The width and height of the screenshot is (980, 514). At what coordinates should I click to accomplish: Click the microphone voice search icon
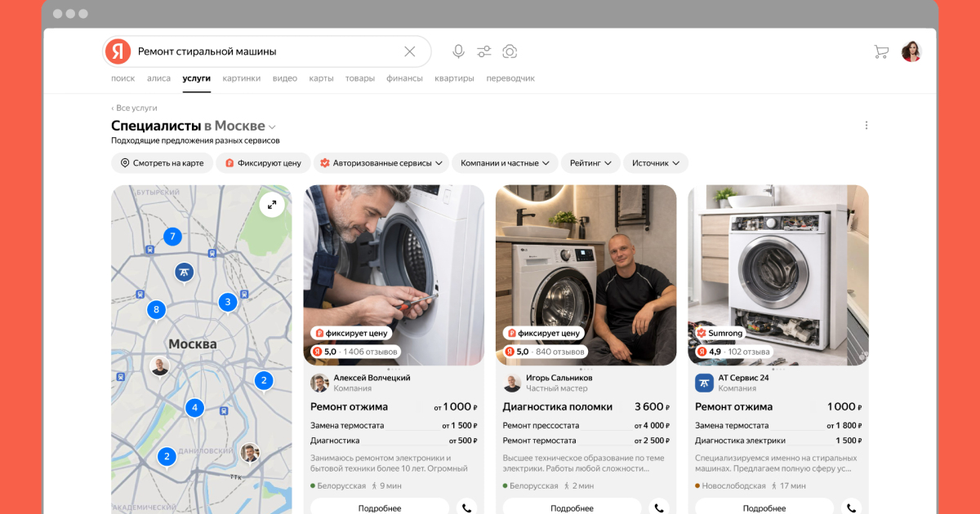click(x=458, y=51)
